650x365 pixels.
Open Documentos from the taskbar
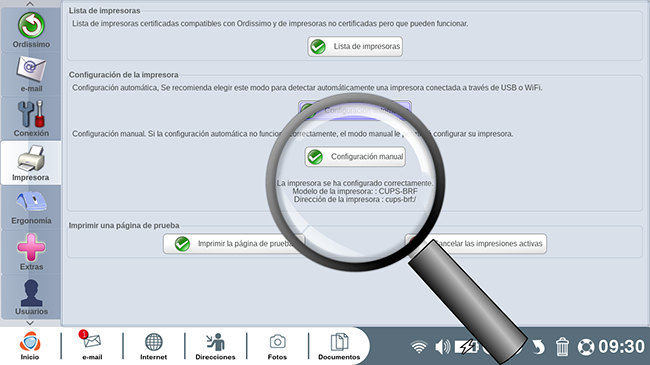point(339,346)
